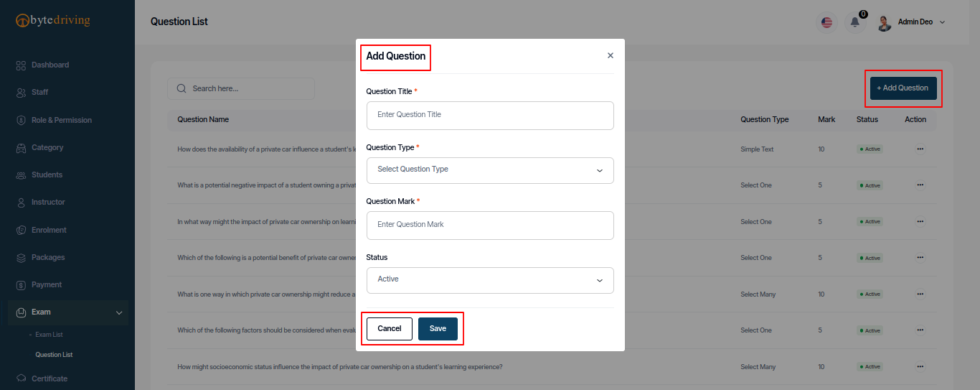Open the three-dot action menu for first question

(920, 149)
